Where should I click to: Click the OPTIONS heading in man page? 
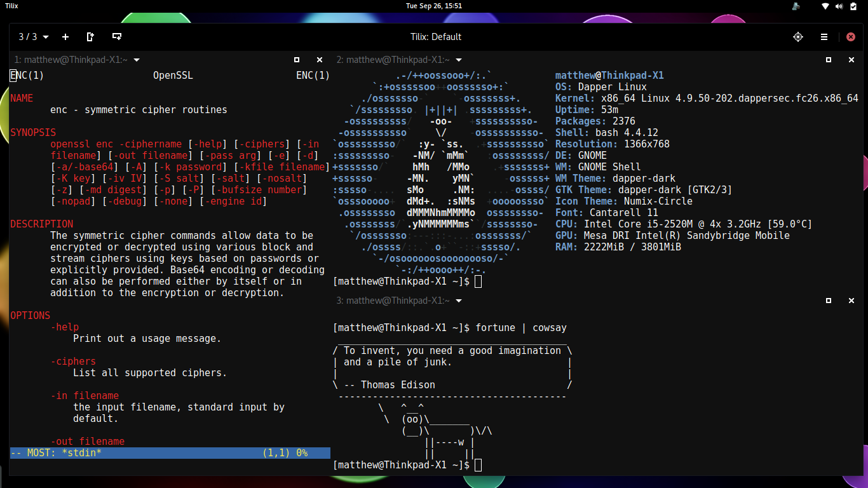30,316
